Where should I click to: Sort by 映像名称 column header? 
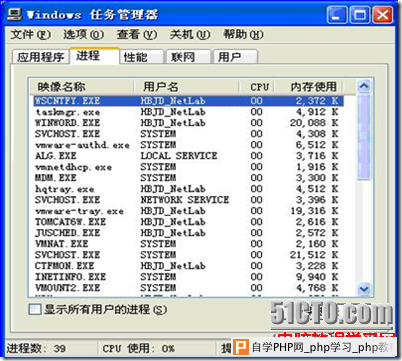82,87
